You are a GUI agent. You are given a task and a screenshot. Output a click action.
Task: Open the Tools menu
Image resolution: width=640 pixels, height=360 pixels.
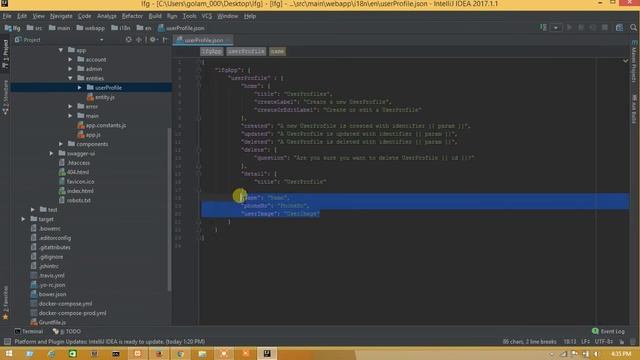pyautogui.click(x=189, y=16)
